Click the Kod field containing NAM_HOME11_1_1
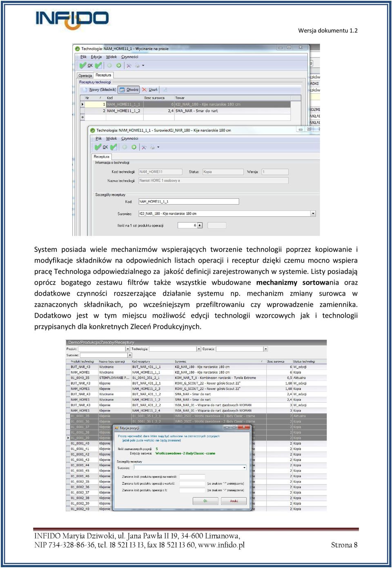The image size is (392, 570). point(189,201)
